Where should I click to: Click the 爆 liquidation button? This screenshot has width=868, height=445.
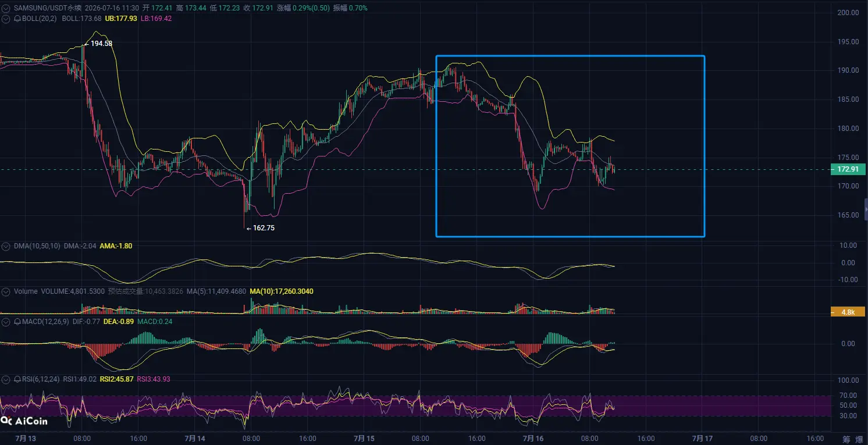[x=859, y=439]
